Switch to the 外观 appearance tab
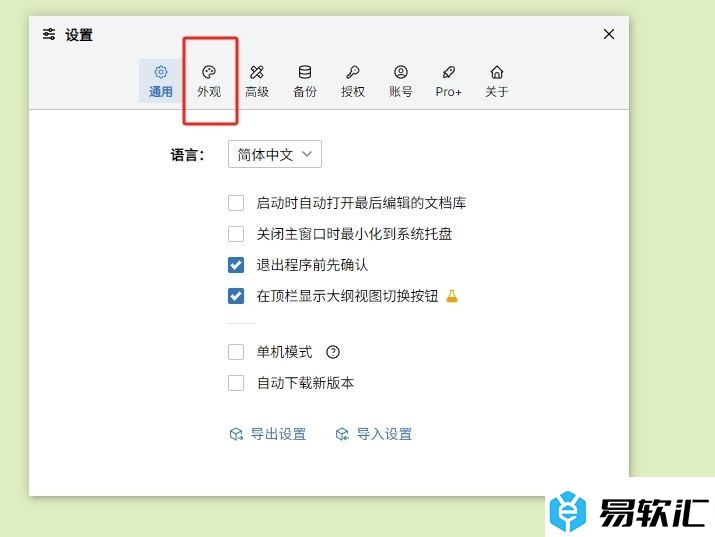The width and height of the screenshot is (715, 537). click(x=209, y=81)
